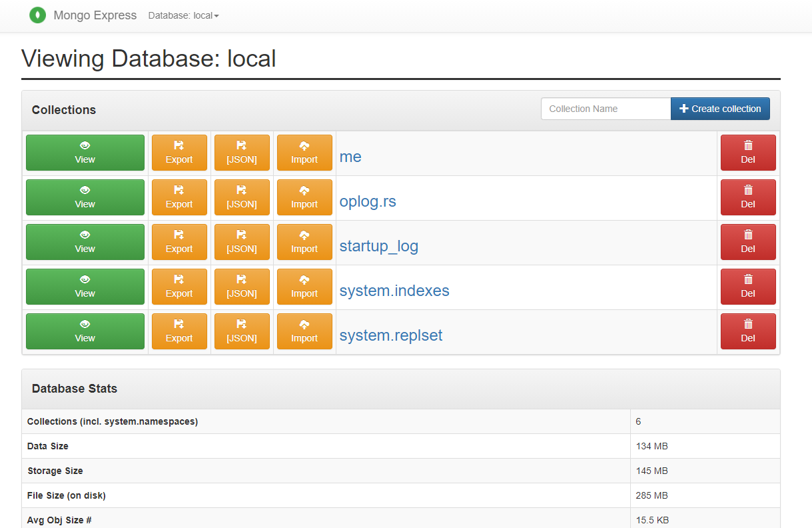812x528 pixels.
Task: Click the Create collection button
Action: tap(720, 109)
